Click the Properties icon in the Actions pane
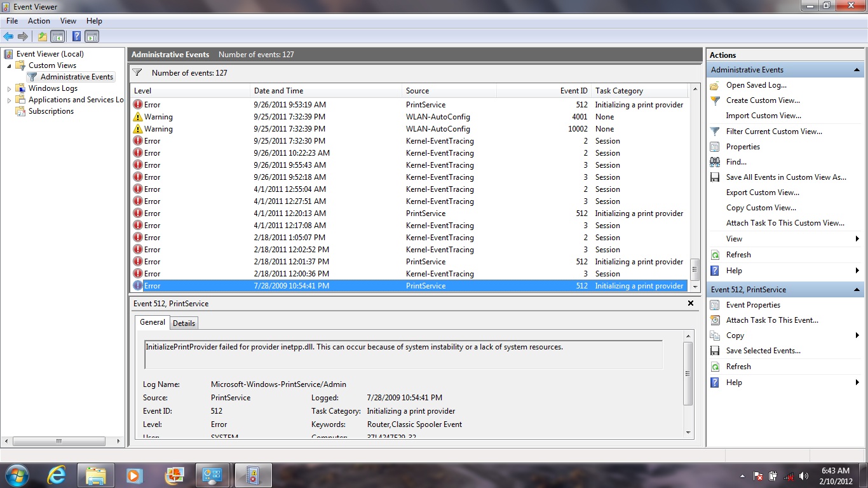Viewport: 868px width, 488px height. (715, 147)
